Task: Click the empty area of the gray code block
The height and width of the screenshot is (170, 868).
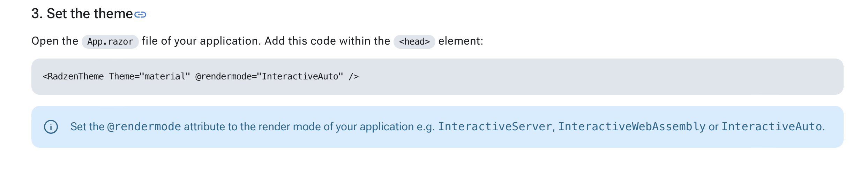Action: [593, 77]
